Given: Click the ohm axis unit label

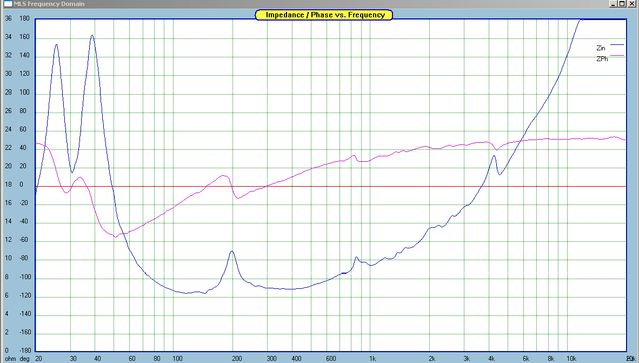Looking at the screenshot, I should (x=10, y=359).
